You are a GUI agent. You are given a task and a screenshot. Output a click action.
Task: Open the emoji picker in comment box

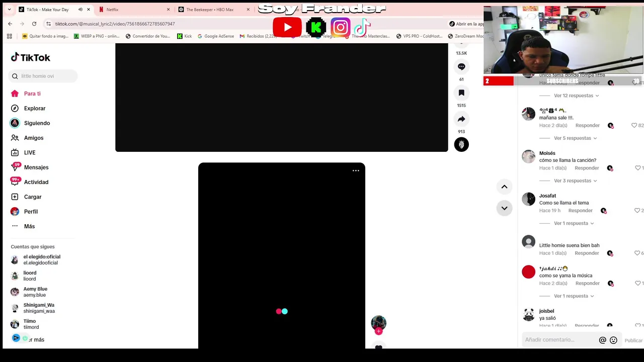[x=613, y=340]
